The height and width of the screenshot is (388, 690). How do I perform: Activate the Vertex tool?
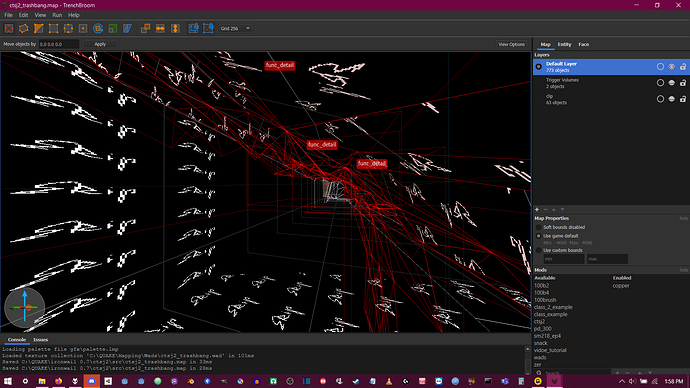click(x=53, y=29)
